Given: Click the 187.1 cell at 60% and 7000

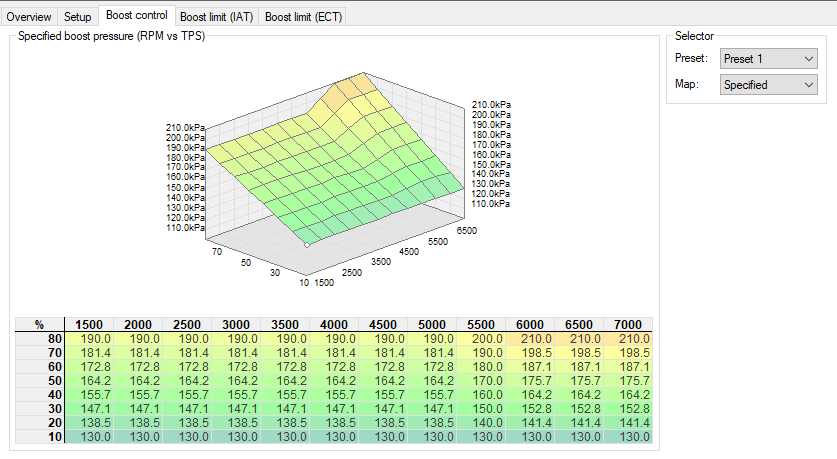Looking at the screenshot, I should [628, 367].
